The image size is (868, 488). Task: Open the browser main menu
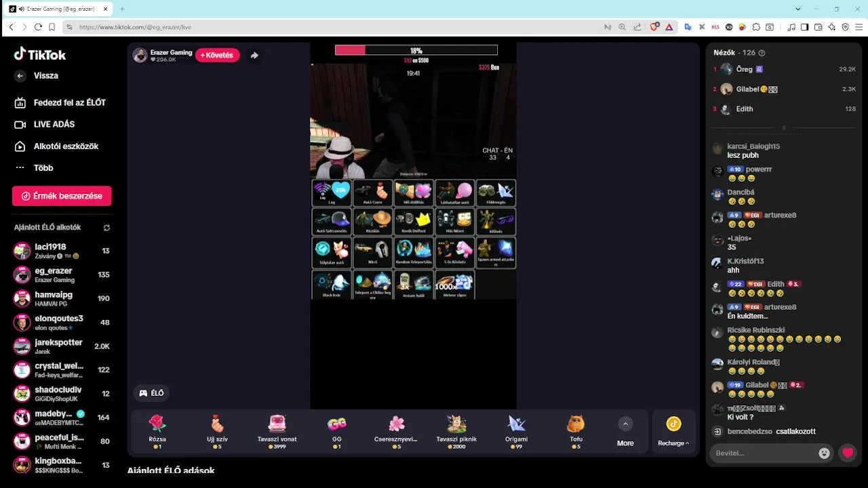(859, 27)
